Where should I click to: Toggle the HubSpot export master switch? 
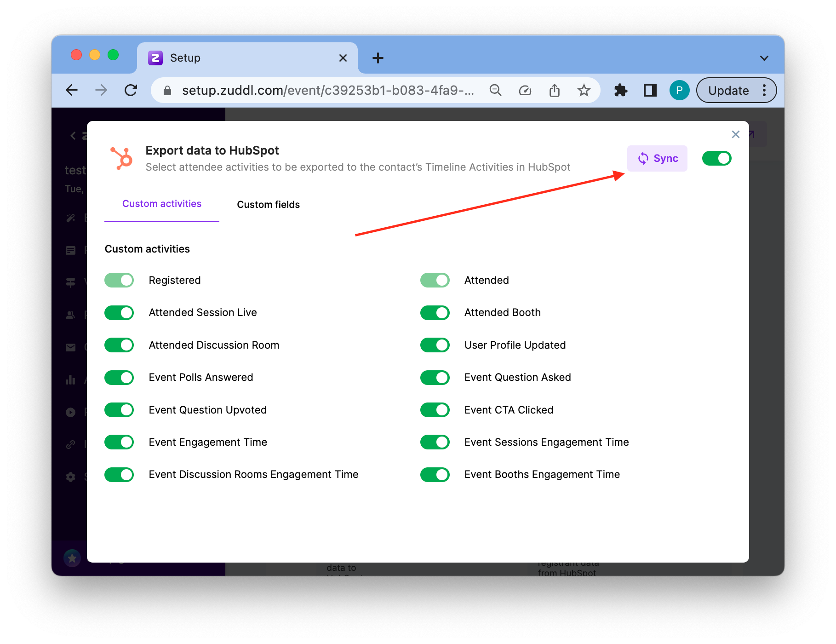[716, 158]
